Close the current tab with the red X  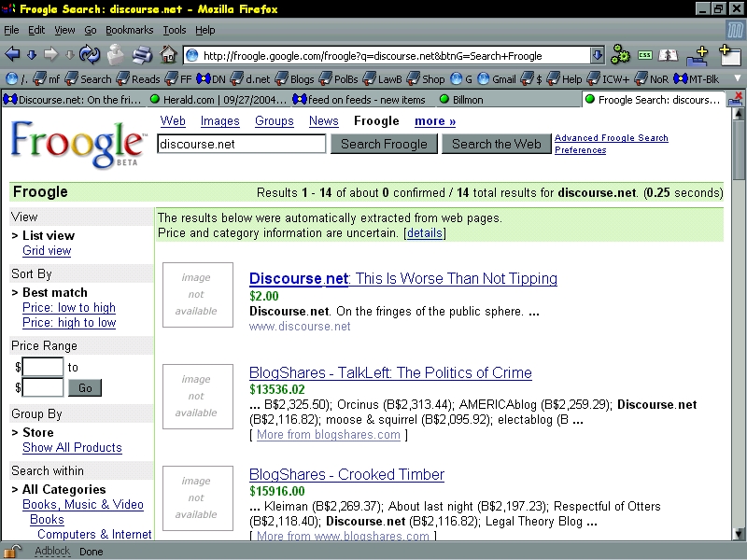click(736, 99)
